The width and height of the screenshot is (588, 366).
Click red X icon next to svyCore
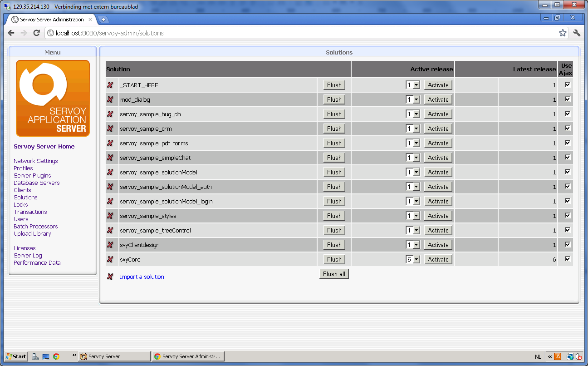pyautogui.click(x=110, y=259)
